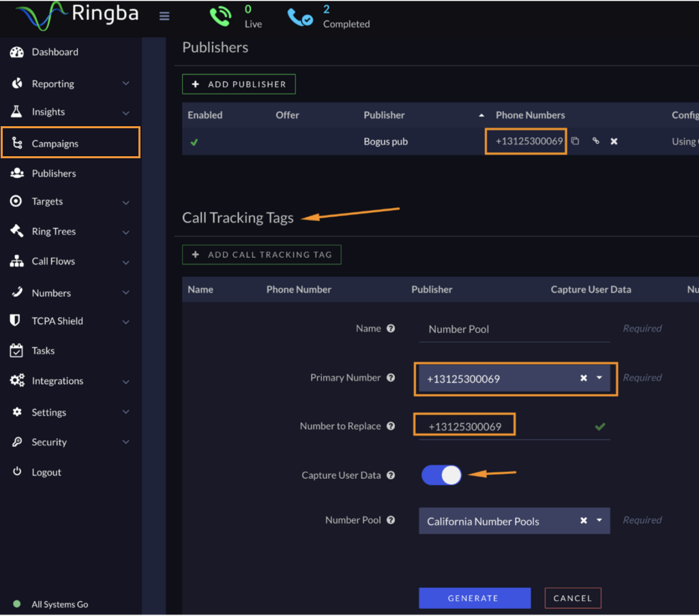
Task: Click the Name input field
Action: pyautogui.click(x=514, y=329)
